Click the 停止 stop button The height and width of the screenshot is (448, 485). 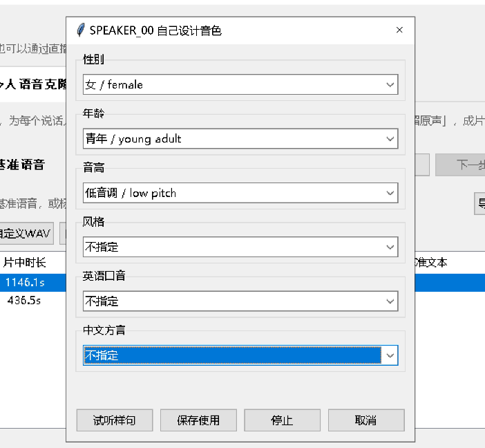pyautogui.click(x=283, y=420)
